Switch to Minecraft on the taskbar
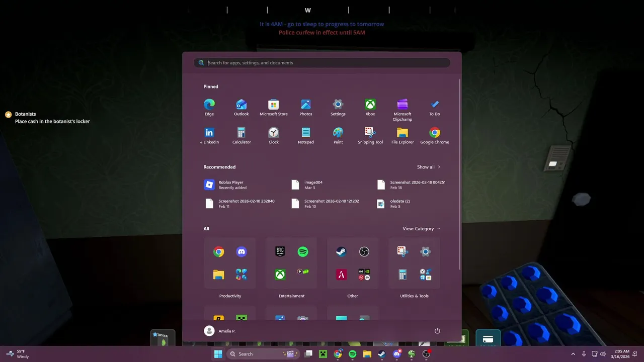Viewport: 644px width, 362px height. (x=323, y=354)
